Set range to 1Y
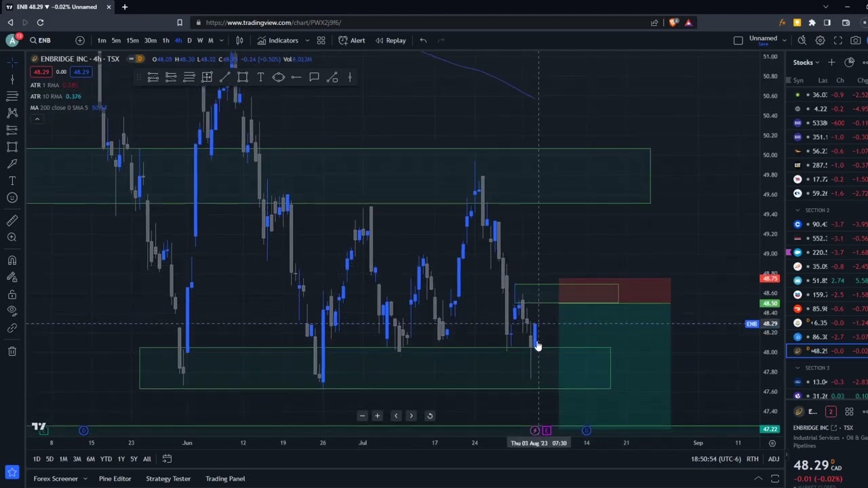This screenshot has height=488, width=868. click(121, 459)
